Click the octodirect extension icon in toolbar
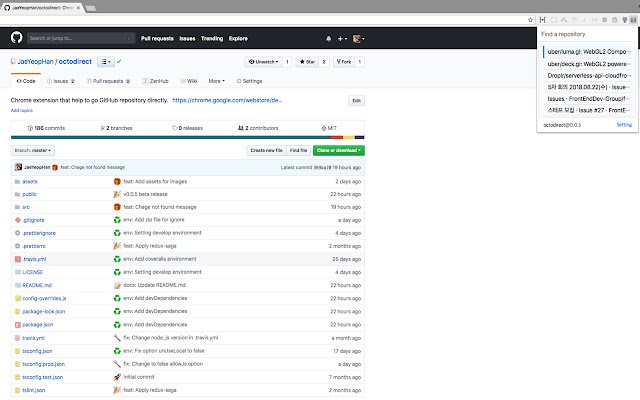The width and height of the screenshot is (640, 400). click(x=633, y=20)
